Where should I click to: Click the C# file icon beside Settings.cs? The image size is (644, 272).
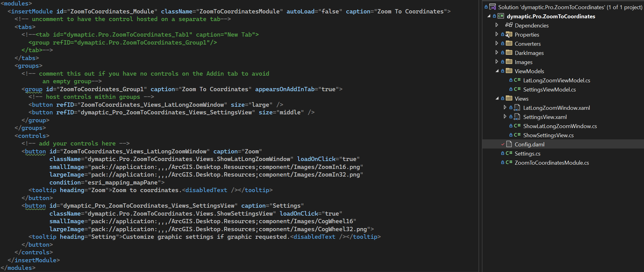(x=508, y=153)
